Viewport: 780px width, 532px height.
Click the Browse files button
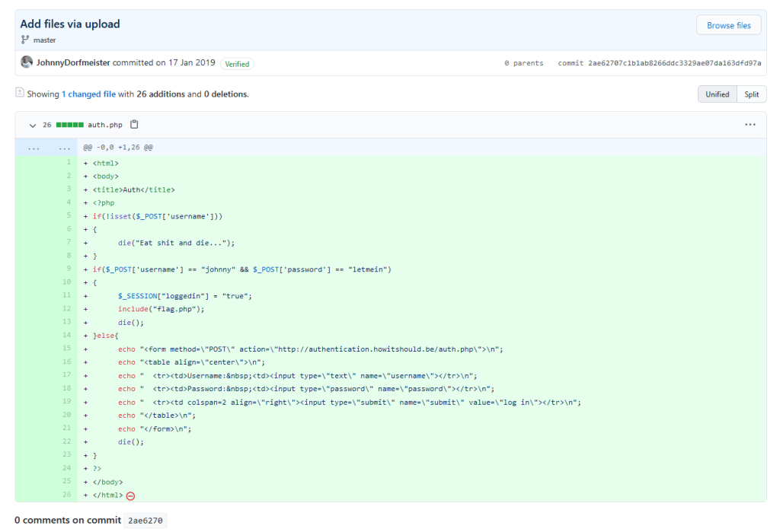click(x=728, y=25)
